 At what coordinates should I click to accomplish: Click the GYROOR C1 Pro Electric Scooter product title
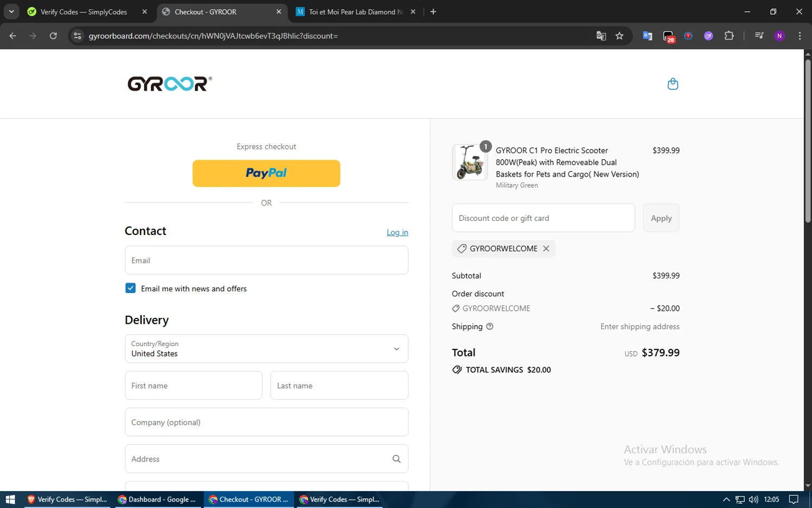click(x=567, y=162)
